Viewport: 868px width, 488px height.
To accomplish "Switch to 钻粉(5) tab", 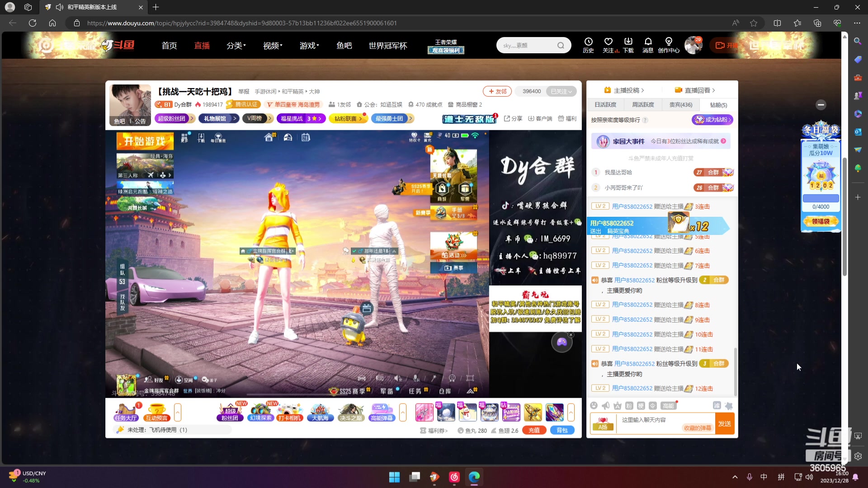I will click(x=718, y=105).
